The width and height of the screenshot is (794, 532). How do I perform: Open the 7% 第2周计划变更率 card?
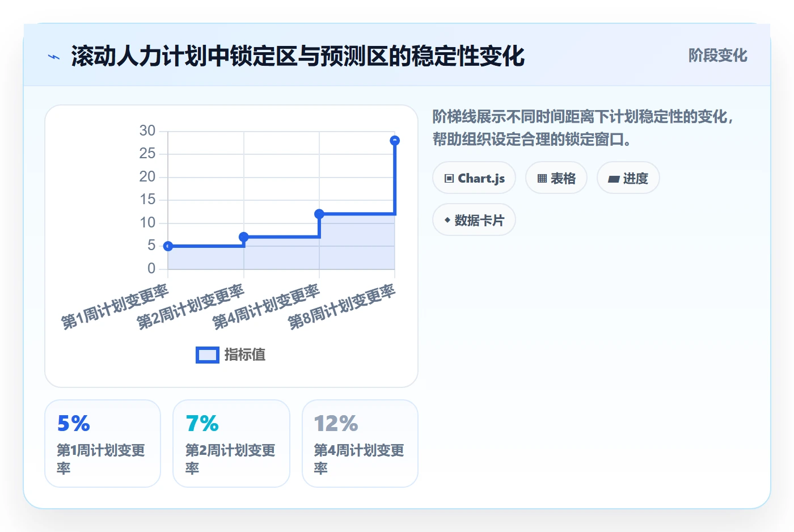tap(231, 444)
